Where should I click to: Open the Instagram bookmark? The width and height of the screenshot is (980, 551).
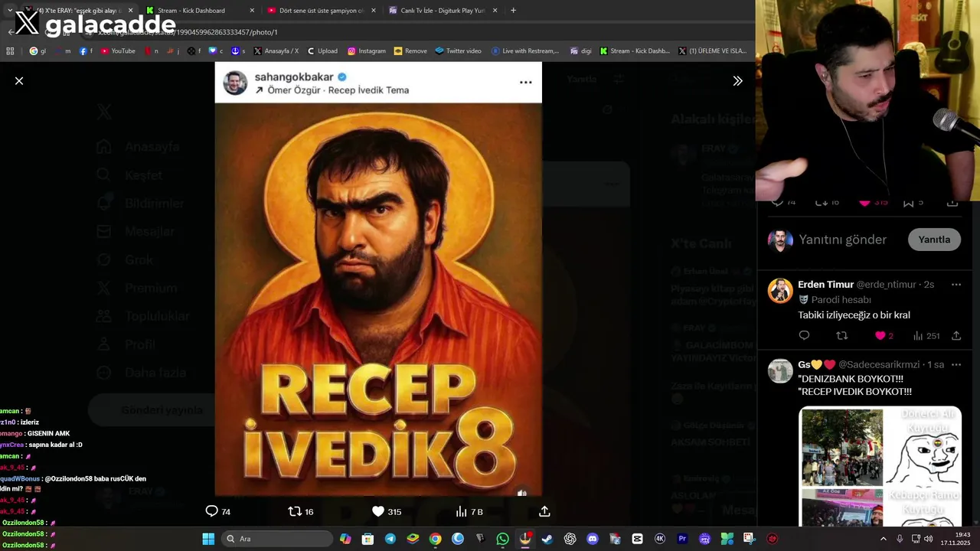[x=367, y=51]
